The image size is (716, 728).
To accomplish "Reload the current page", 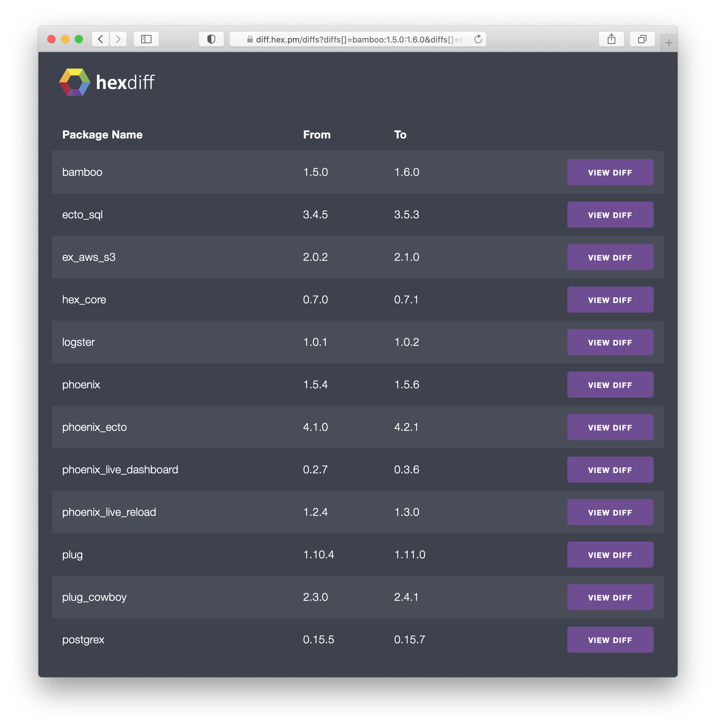I will 478,39.
